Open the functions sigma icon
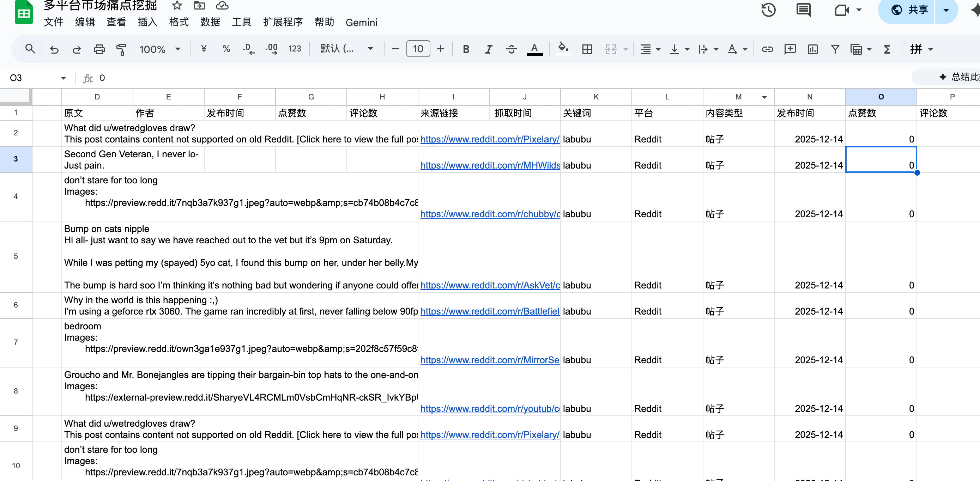 pyautogui.click(x=887, y=49)
